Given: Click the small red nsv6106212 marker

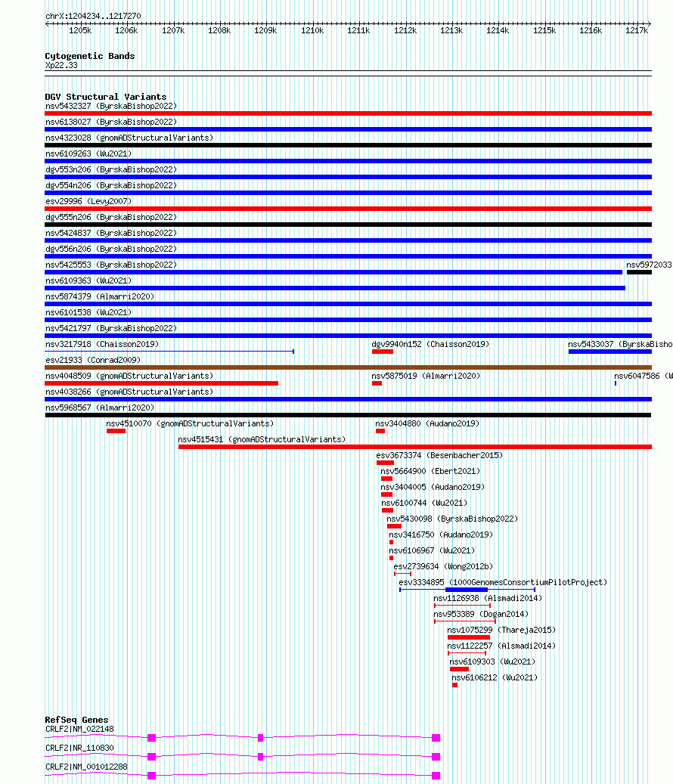Looking at the screenshot, I should pos(455,685).
